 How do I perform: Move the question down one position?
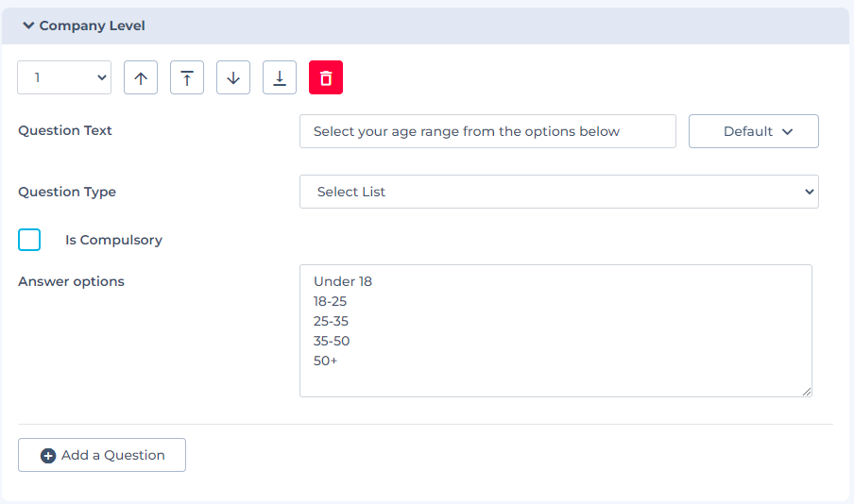tap(233, 78)
